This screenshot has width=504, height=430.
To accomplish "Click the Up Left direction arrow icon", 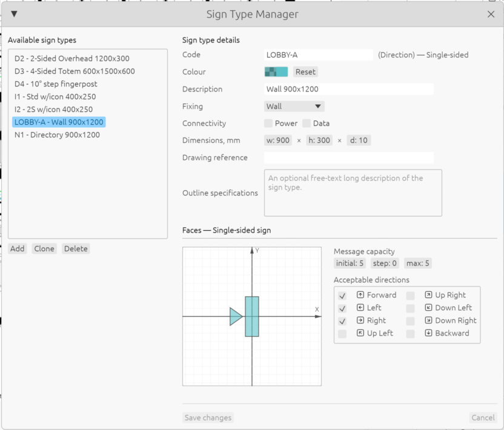I will click(x=360, y=333).
